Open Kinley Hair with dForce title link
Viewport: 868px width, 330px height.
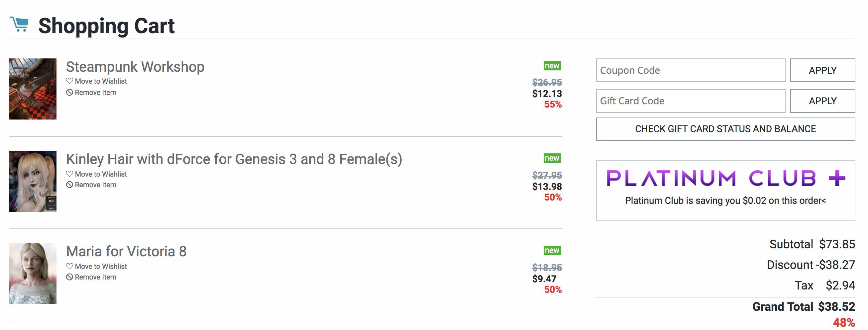(234, 159)
